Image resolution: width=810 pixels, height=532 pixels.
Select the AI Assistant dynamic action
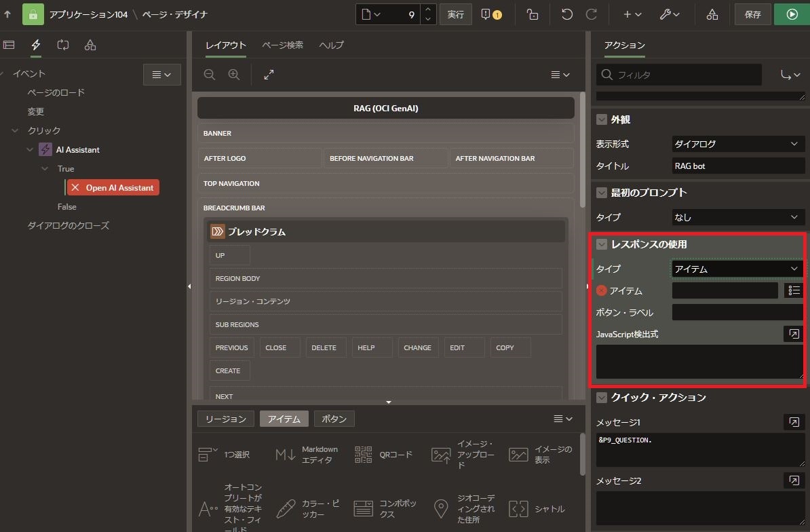(77, 150)
